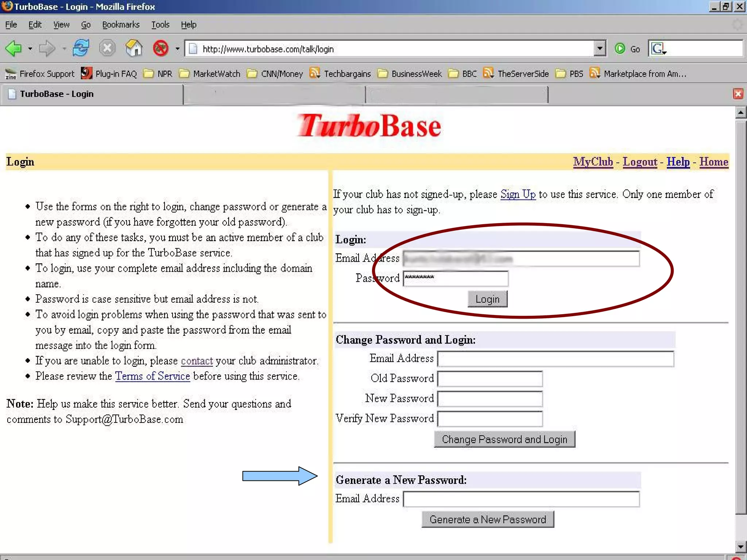Click the Reload page icon
747x560 pixels.
[81, 48]
